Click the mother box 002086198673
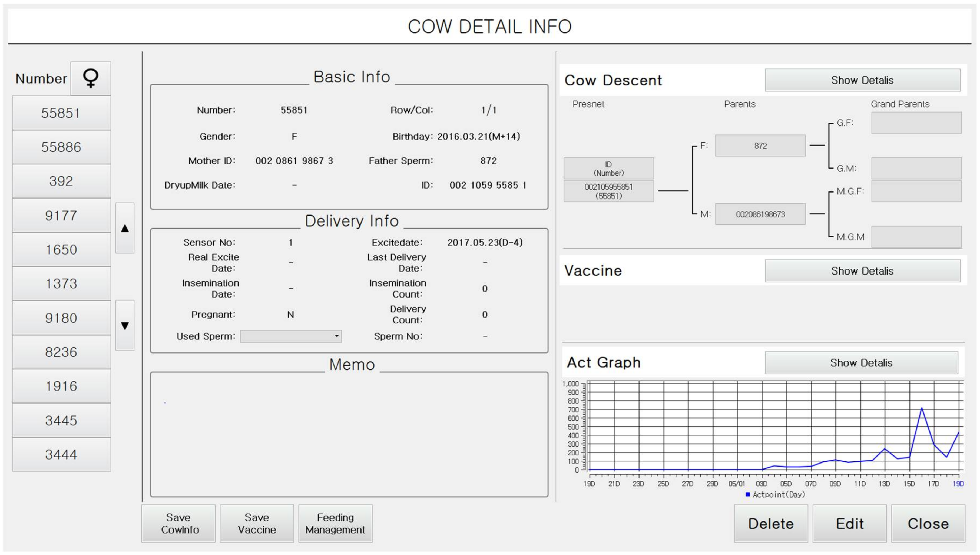980x555 pixels. pyautogui.click(x=760, y=214)
